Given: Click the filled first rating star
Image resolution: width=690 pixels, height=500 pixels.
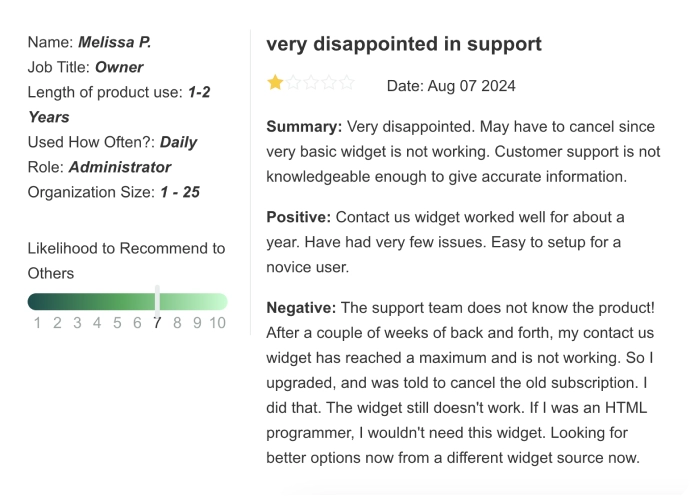Looking at the screenshot, I should pyautogui.click(x=275, y=83).
